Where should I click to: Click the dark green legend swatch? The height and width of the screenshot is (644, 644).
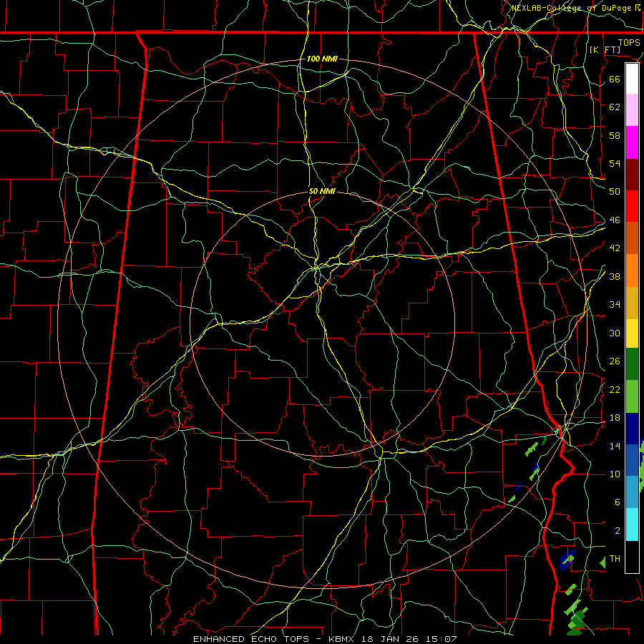coord(632,364)
